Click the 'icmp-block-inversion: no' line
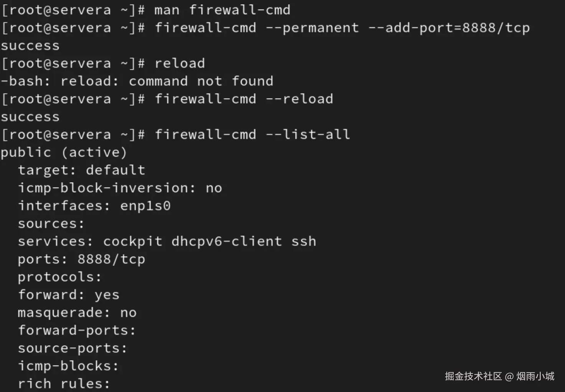 pyautogui.click(x=120, y=188)
